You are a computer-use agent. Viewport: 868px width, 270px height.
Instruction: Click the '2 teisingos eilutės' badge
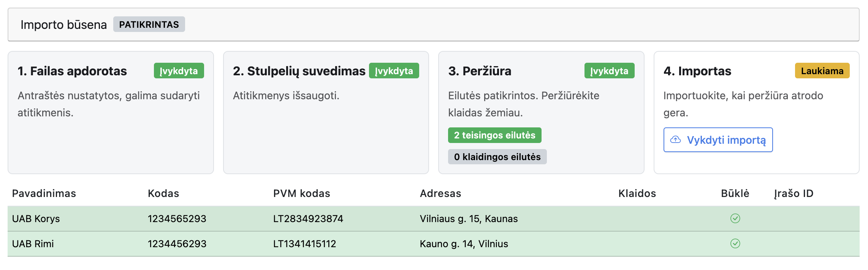tap(494, 135)
